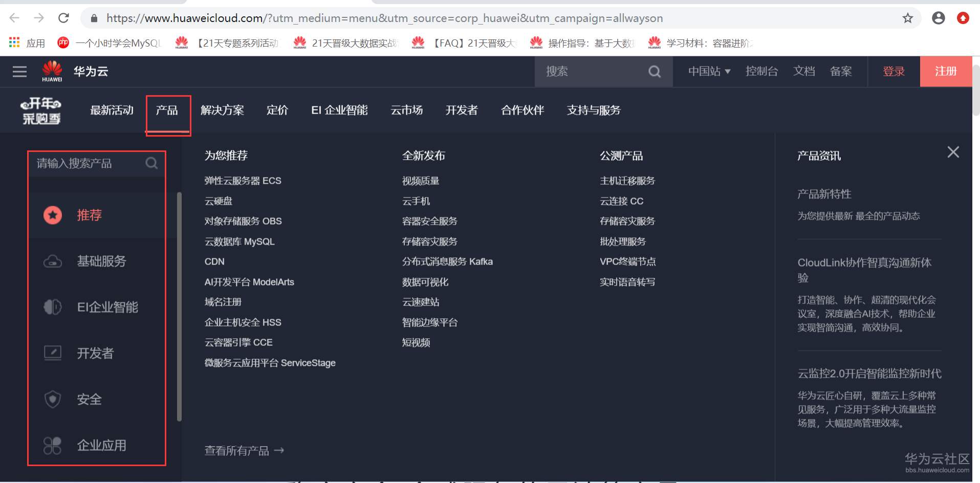Click the red browser update icon
Viewport: 980px width, 483px height.
pos(963,18)
